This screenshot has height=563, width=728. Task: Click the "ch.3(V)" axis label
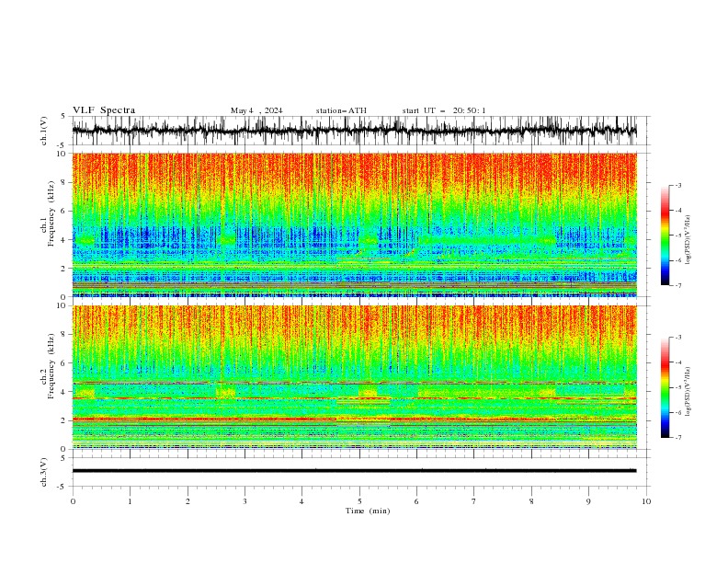pos(44,472)
